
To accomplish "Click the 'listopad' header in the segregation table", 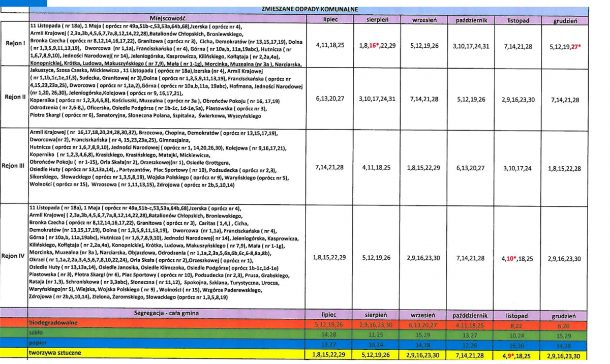I will point(518,315).
